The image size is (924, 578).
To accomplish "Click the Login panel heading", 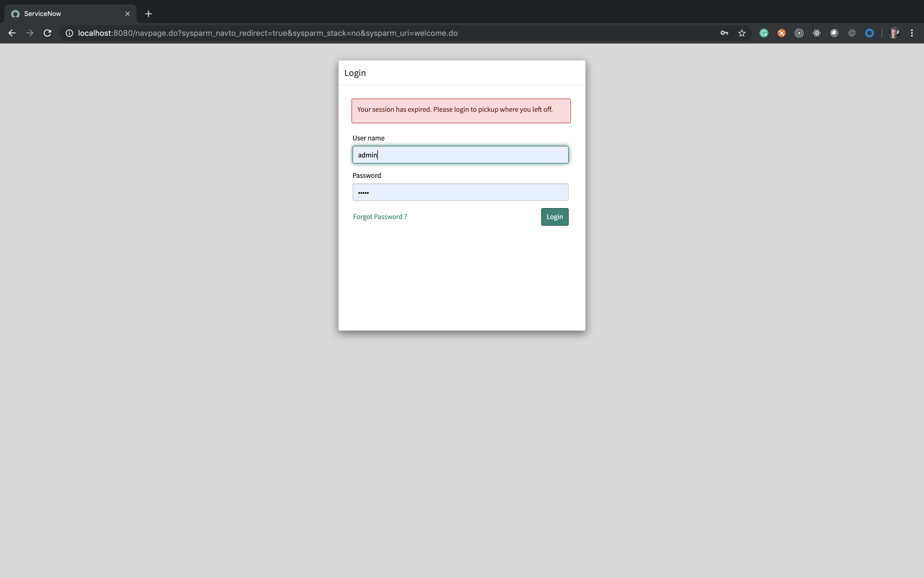I will tap(355, 73).
